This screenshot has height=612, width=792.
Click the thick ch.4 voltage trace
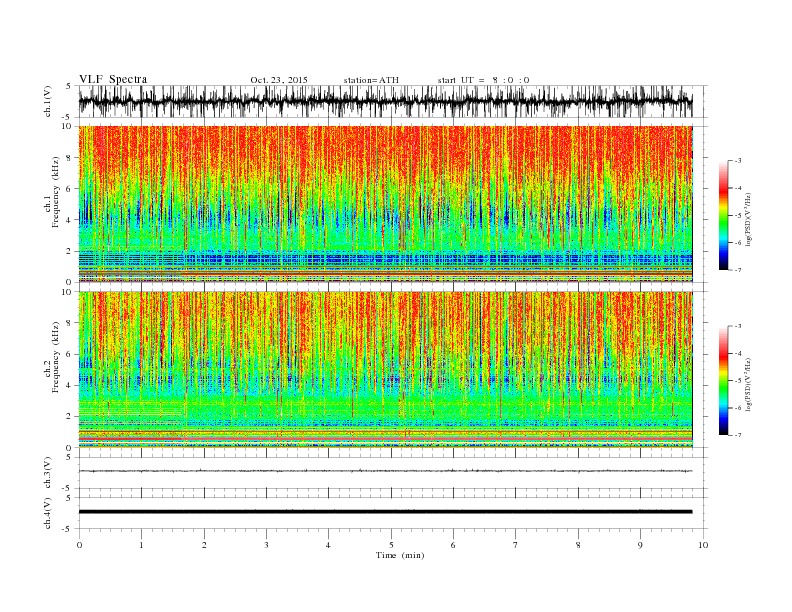click(x=385, y=512)
